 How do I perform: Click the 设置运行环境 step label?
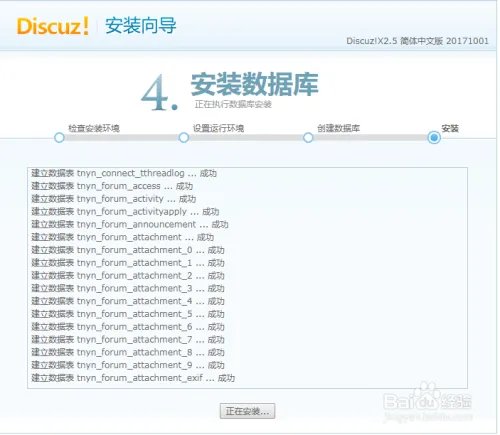click(218, 128)
